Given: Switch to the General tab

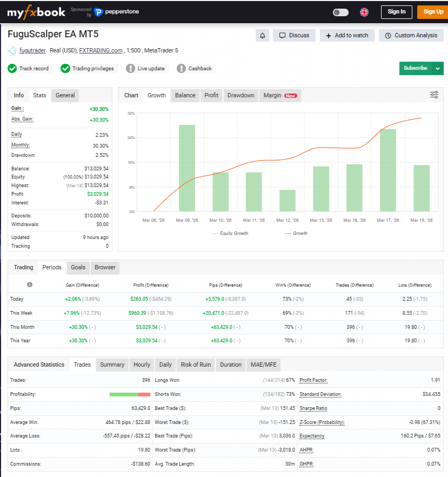Looking at the screenshot, I should 65,96.
